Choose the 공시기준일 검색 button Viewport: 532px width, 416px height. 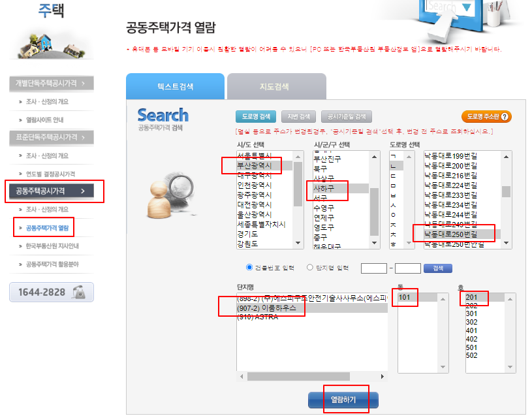point(347,117)
